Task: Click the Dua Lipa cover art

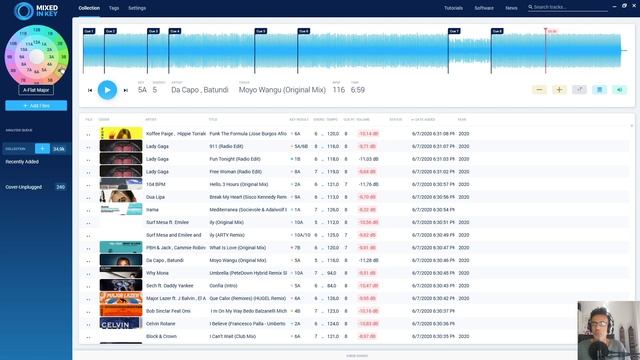Action: click(x=121, y=197)
